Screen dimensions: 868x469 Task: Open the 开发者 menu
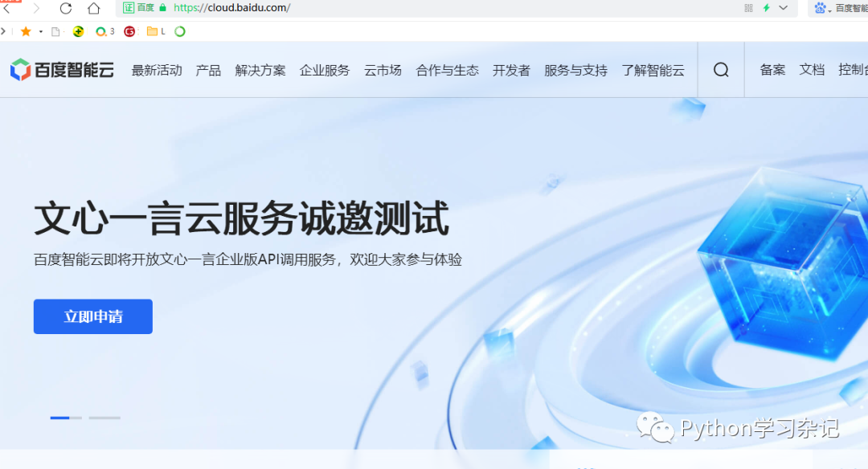(511, 70)
